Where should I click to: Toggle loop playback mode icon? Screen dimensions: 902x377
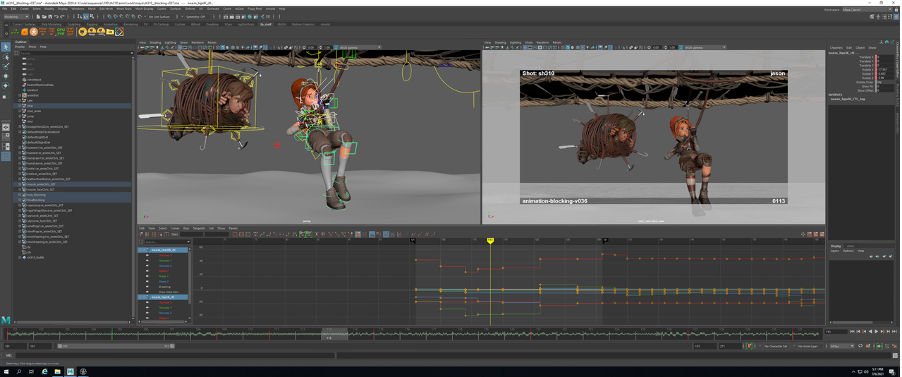pyautogui.click(x=861, y=346)
